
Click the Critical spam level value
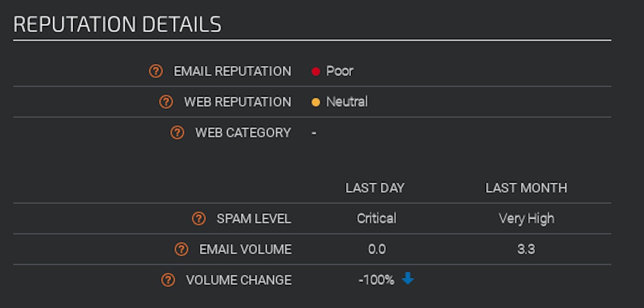point(376,219)
